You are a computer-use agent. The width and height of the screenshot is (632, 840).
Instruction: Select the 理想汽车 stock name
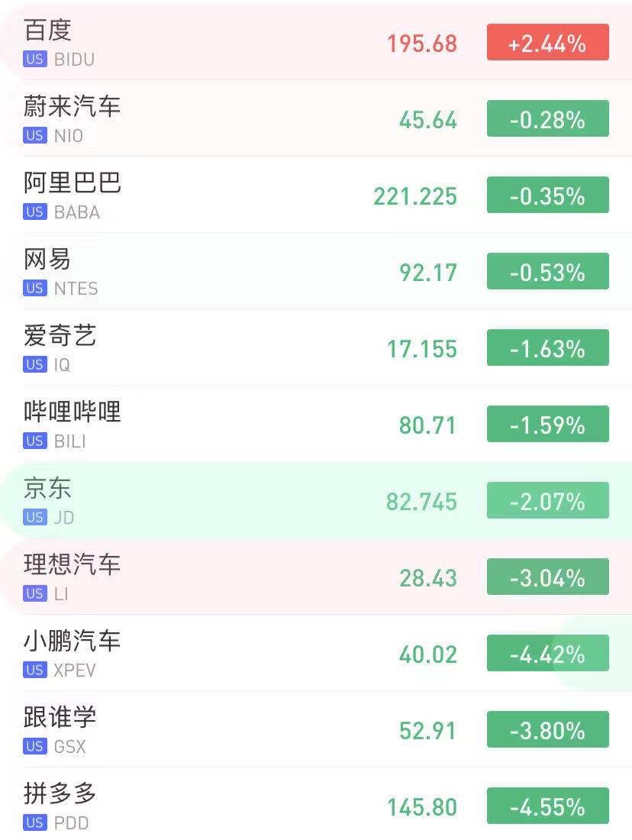click(72, 565)
